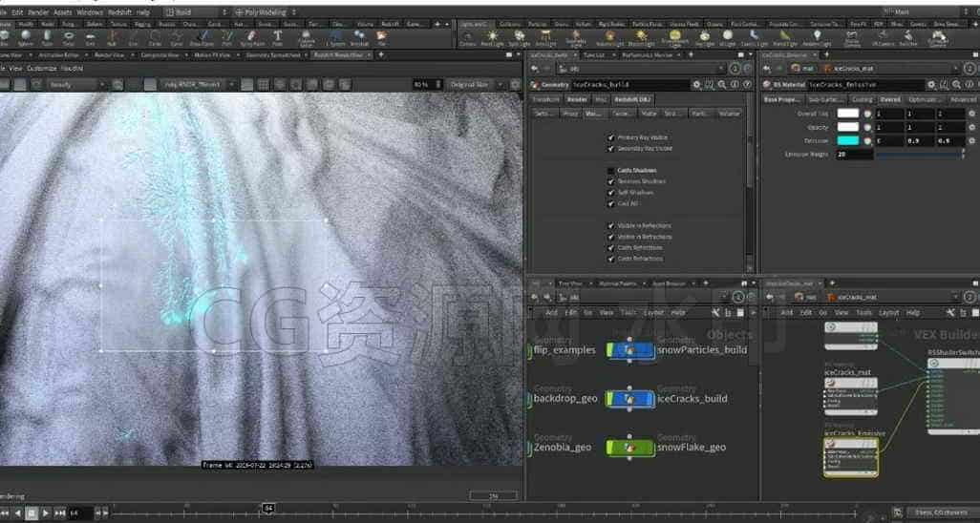Click the Opacity color swatch

click(x=848, y=127)
